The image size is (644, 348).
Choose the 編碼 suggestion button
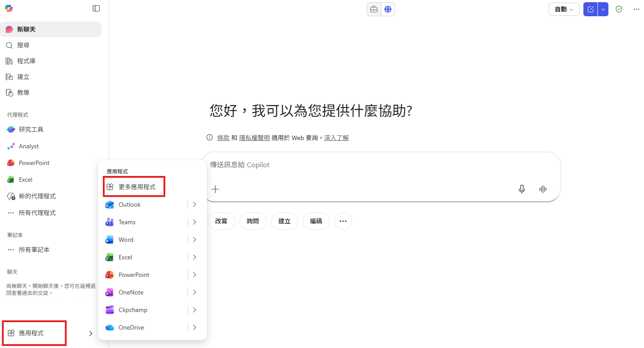point(316,221)
